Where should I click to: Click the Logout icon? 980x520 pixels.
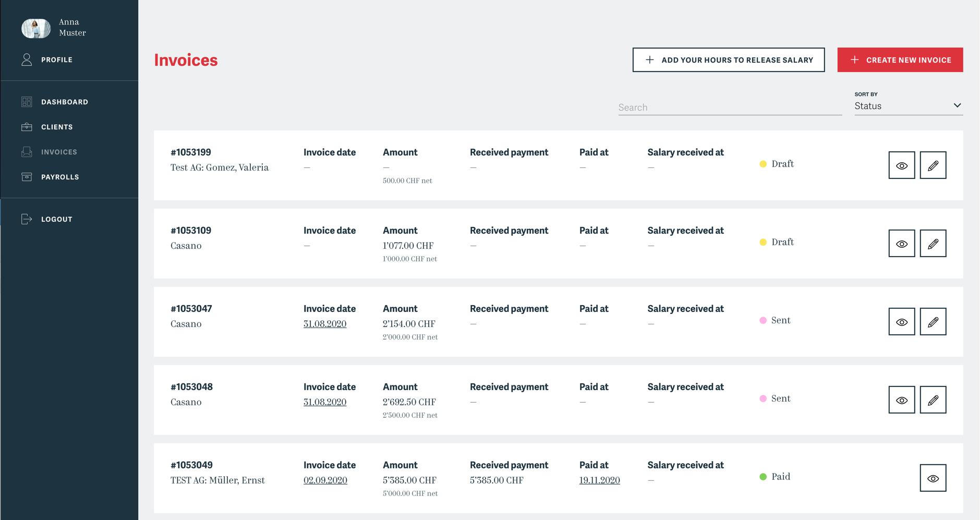coord(27,219)
